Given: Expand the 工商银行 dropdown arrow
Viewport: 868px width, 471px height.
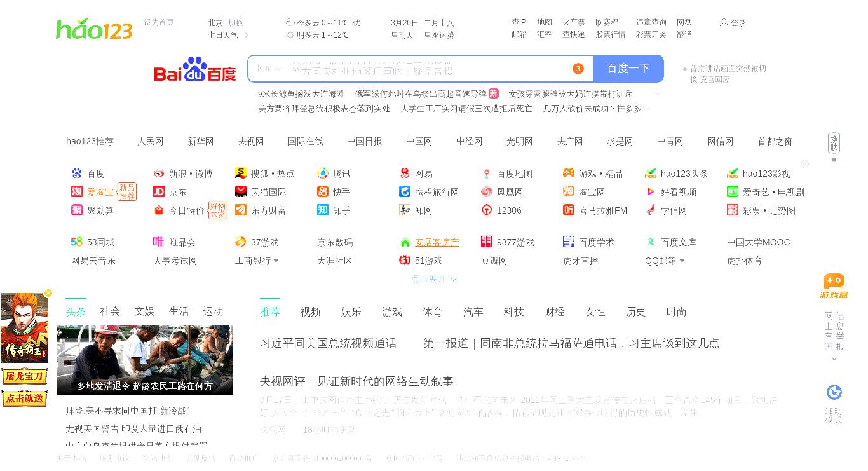Looking at the screenshot, I should (x=276, y=261).
